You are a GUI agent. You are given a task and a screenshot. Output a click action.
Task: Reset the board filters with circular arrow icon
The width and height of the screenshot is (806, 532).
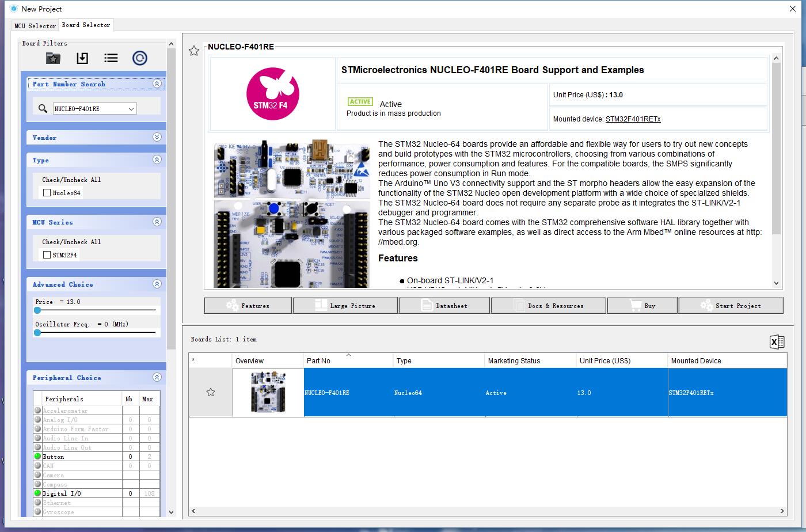pyautogui.click(x=139, y=58)
